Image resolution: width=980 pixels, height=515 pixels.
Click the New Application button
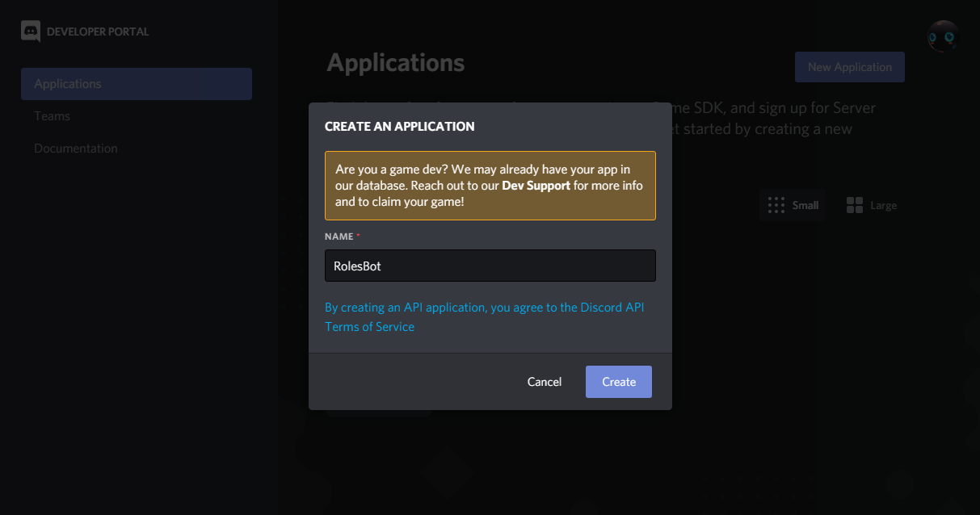pyautogui.click(x=850, y=67)
